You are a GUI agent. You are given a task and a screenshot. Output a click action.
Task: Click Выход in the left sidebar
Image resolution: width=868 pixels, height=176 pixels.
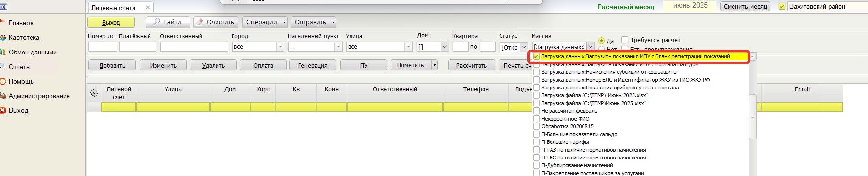[x=18, y=110]
